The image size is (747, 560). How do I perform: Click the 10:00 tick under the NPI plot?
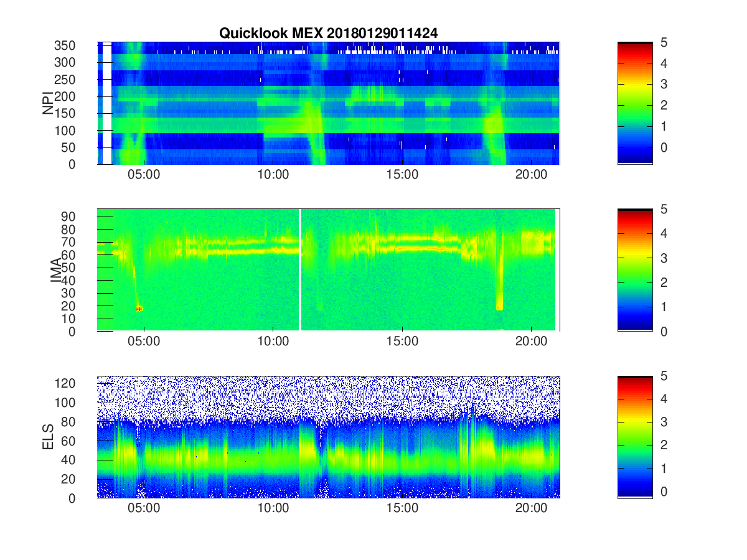[x=273, y=175]
